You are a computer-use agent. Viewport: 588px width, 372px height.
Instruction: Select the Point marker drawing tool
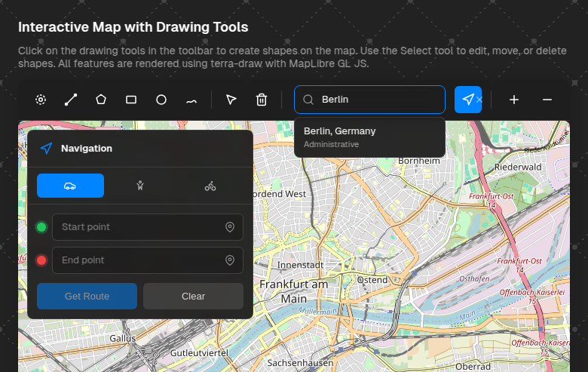pyautogui.click(x=41, y=100)
